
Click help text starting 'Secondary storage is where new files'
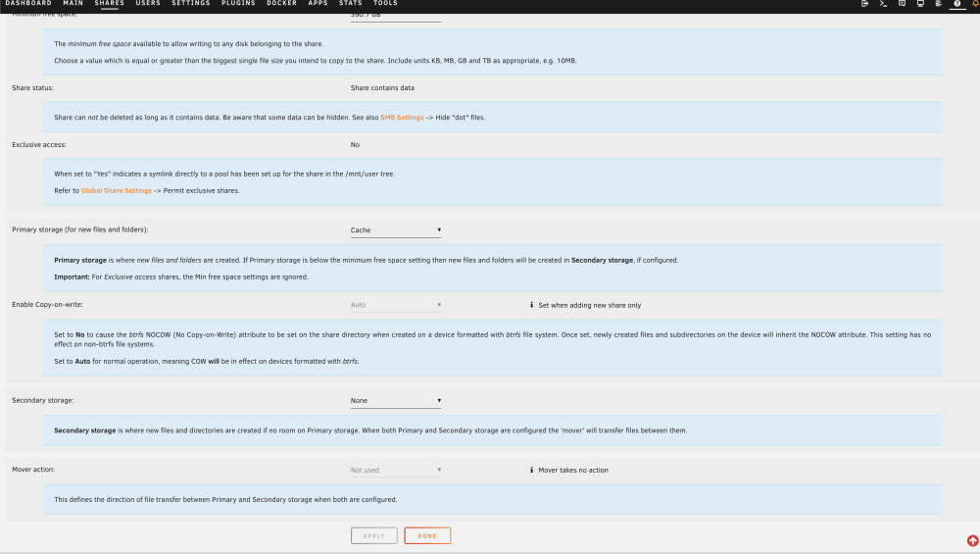coord(370,430)
